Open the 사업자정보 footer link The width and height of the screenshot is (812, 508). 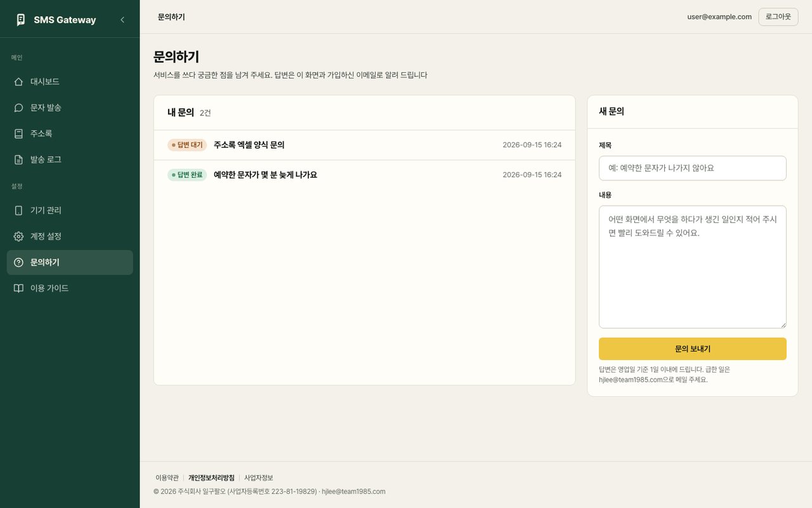pos(259,478)
